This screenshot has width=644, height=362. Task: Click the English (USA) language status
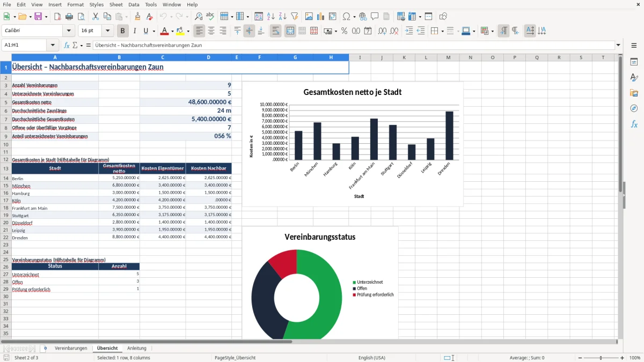click(372, 358)
